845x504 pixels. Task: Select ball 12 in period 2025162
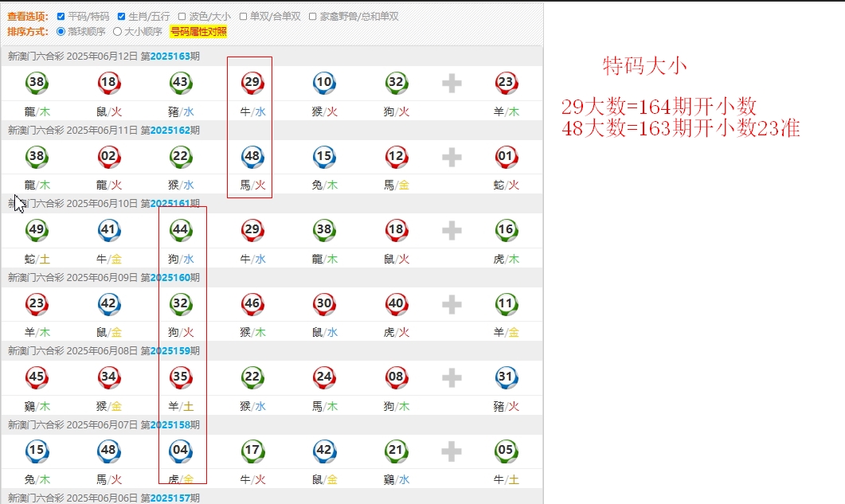coord(397,157)
